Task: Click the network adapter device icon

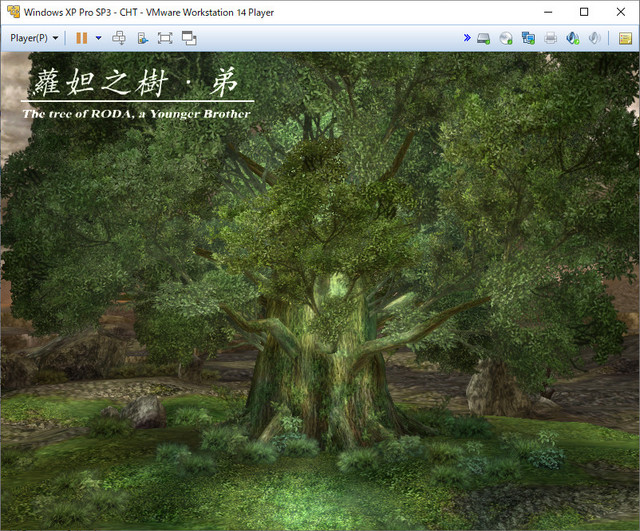Action: [528, 38]
